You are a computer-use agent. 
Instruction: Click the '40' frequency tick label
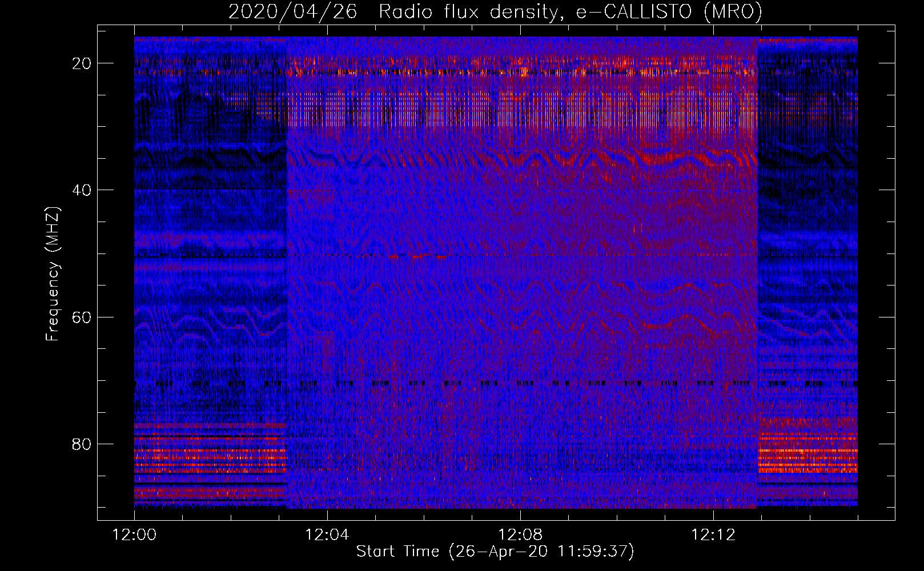click(82, 190)
